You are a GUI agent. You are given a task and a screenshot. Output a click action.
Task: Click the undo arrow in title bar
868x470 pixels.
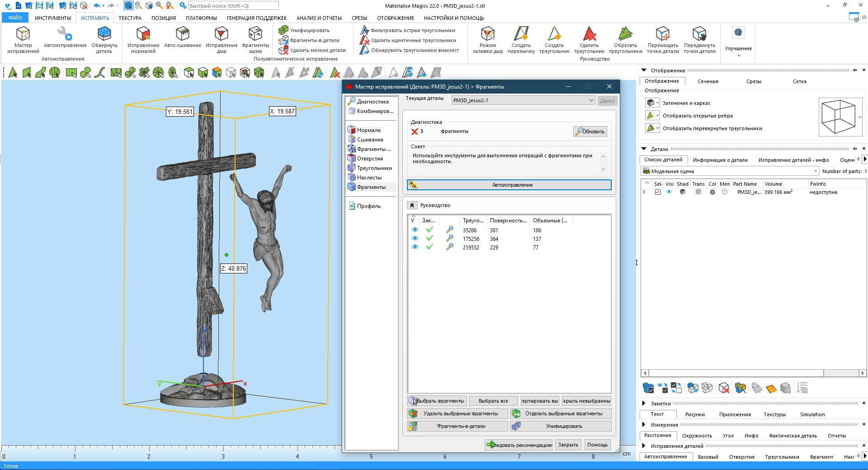[97, 6]
